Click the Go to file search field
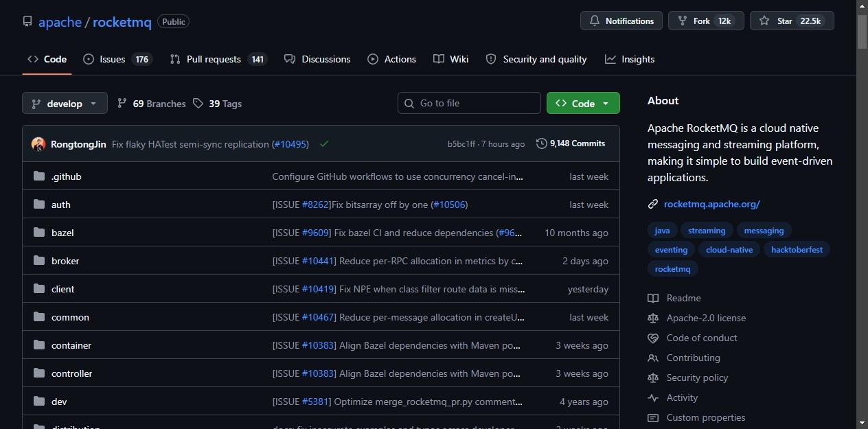Viewport: 868px width, 429px height. point(469,103)
